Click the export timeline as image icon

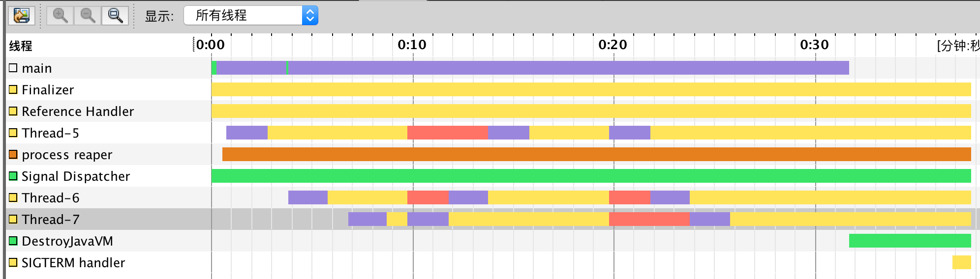pyautogui.click(x=21, y=16)
